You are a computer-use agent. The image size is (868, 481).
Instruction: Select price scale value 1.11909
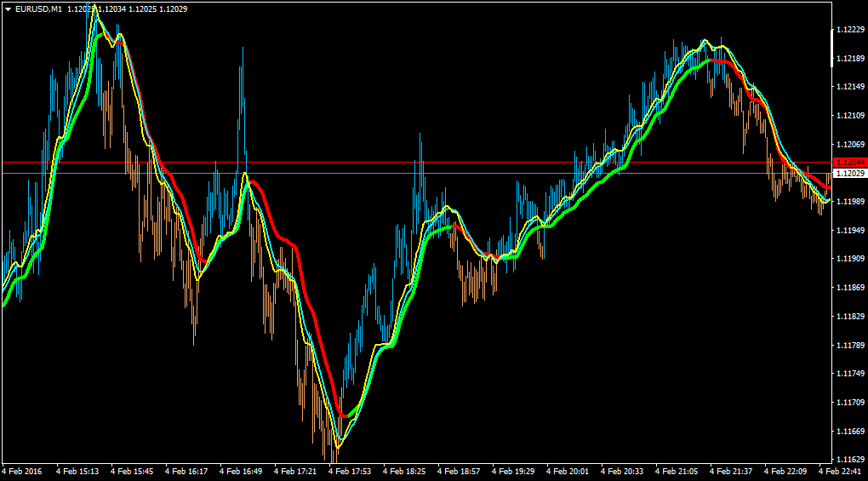point(851,259)
